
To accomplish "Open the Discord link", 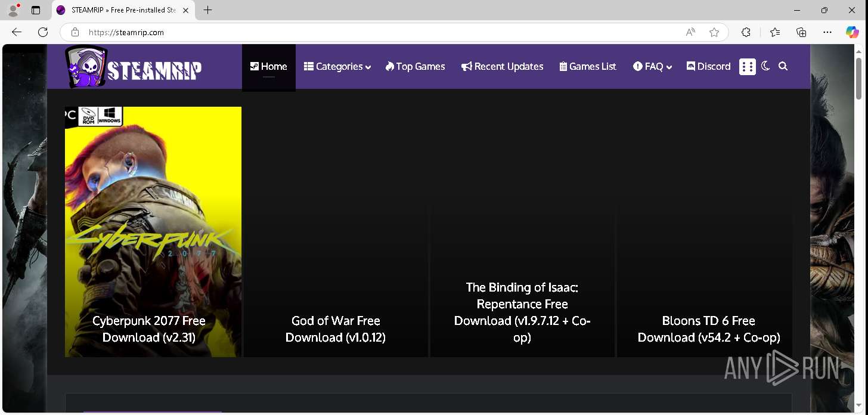I will coord(708,67).
